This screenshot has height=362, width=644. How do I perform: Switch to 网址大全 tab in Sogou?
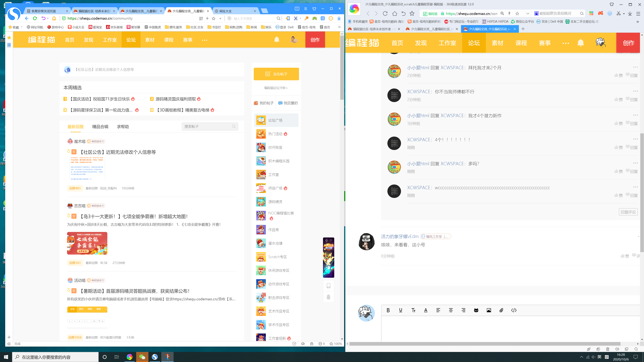(x=235, y=11)
